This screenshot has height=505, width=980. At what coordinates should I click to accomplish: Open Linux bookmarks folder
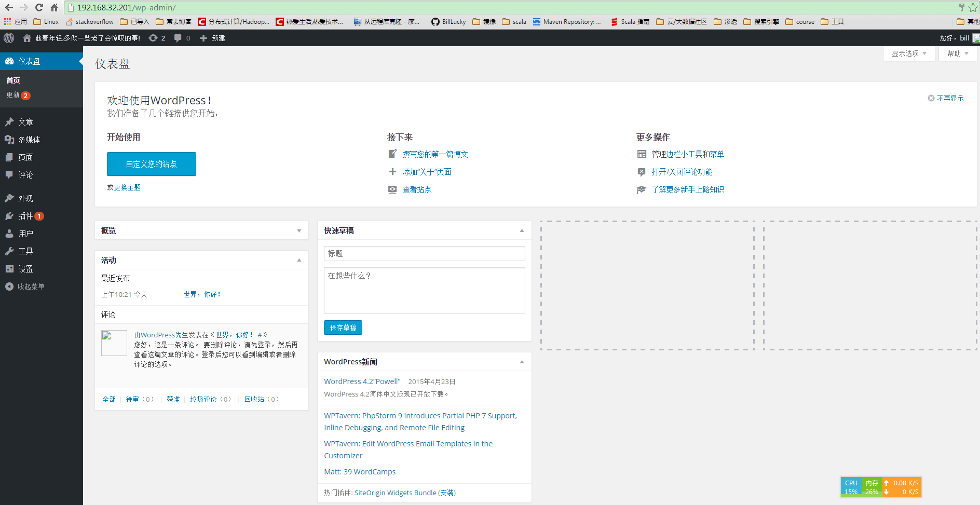pyautogui.click(x=46, y=22)
